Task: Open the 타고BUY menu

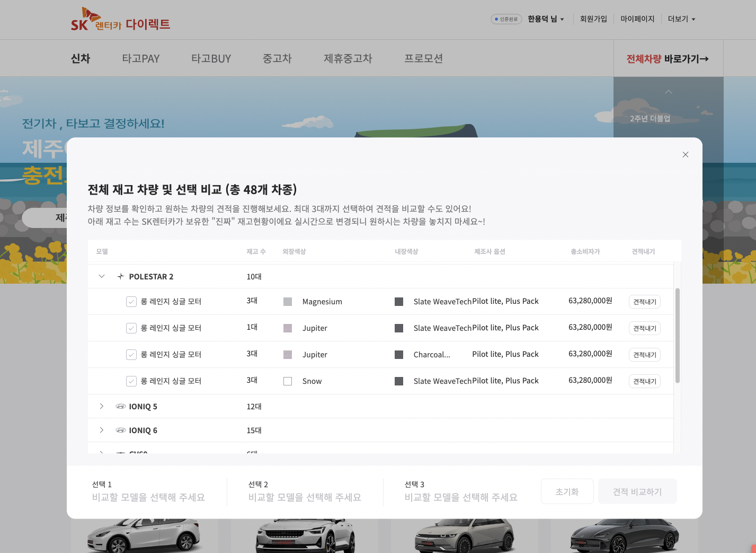Action: coord(211,58)
